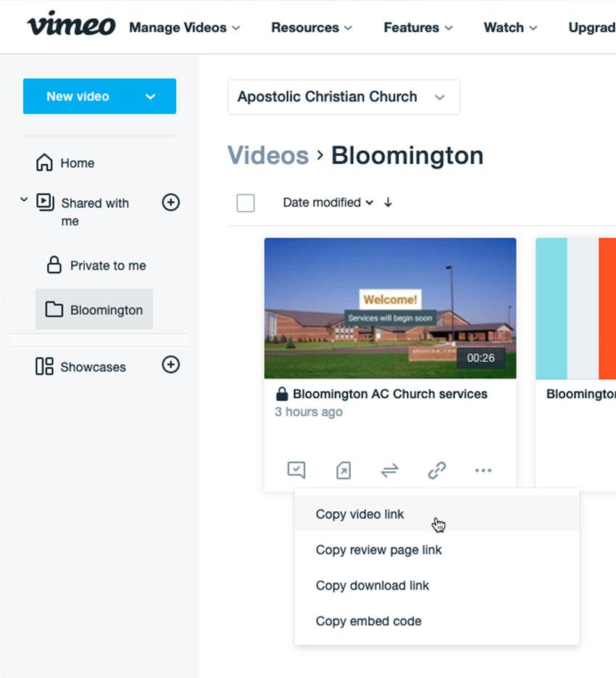The height and width of the screenshot is (678, 616).
Task: Select the Bloomington folder in the sidebar
Action: (94, 309)
